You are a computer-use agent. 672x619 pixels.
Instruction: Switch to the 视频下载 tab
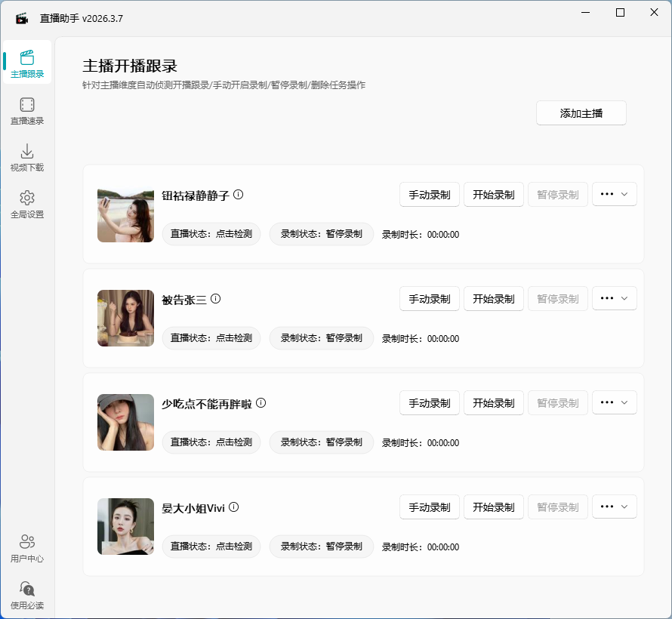pos(27,155)
